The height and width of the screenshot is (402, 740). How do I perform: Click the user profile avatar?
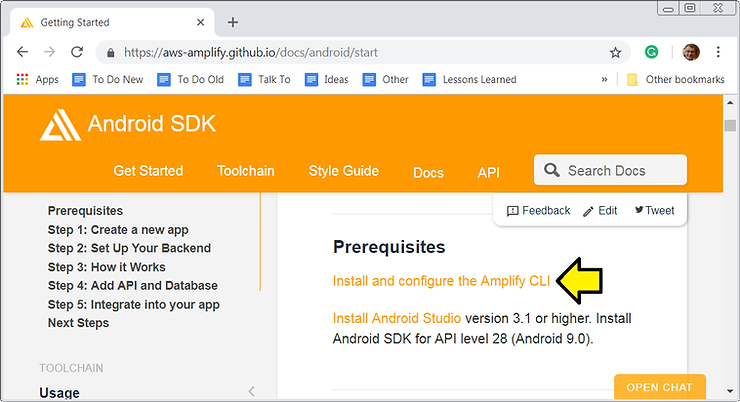pos(689,52)
